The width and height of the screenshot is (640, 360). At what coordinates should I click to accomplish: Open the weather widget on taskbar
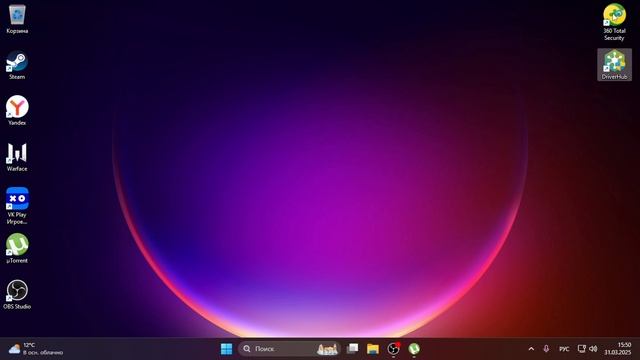click(36, 349)
